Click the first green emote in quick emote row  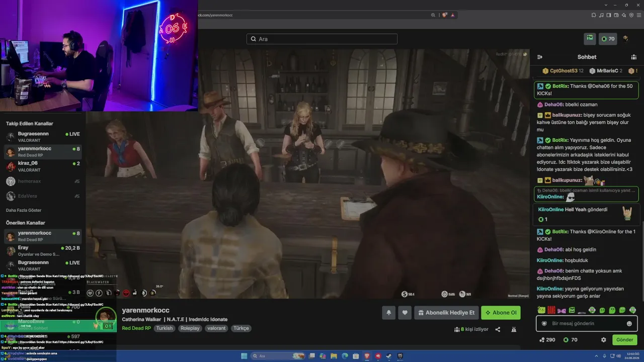click(541, 310)
